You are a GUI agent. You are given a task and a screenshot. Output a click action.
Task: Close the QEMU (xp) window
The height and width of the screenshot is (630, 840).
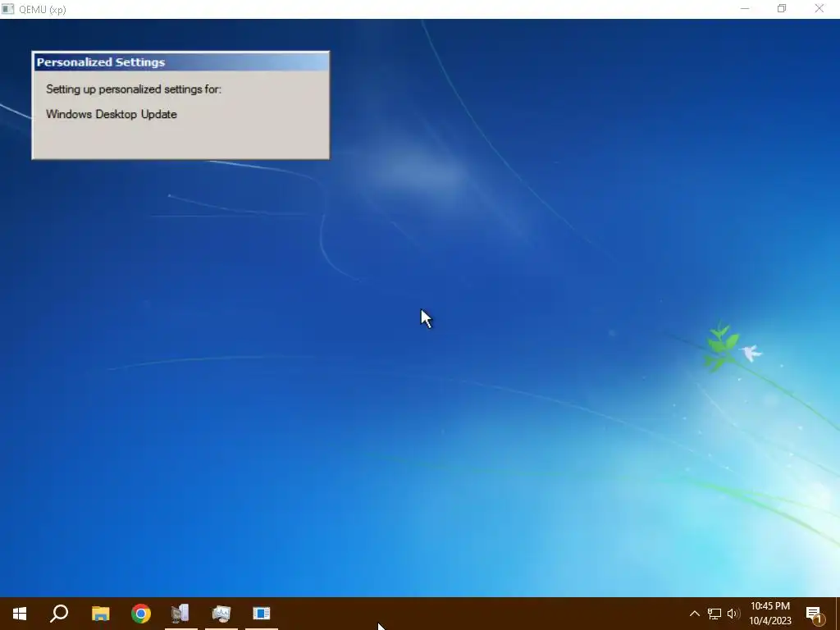[x=819, y=8]
